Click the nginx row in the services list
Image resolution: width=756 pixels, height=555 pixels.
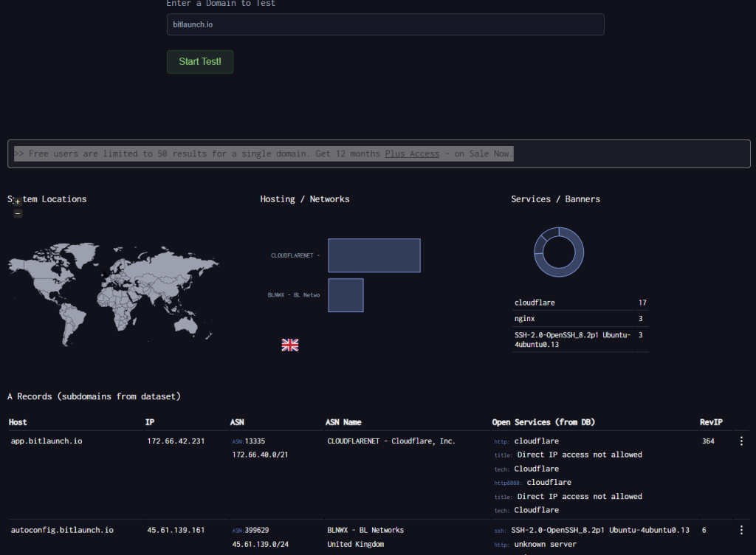(526, 319)
